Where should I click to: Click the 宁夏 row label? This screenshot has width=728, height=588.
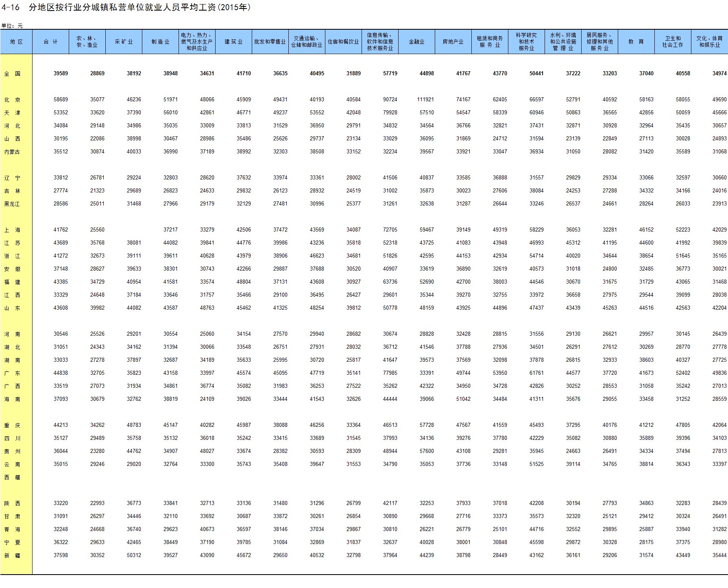[12, 543]
